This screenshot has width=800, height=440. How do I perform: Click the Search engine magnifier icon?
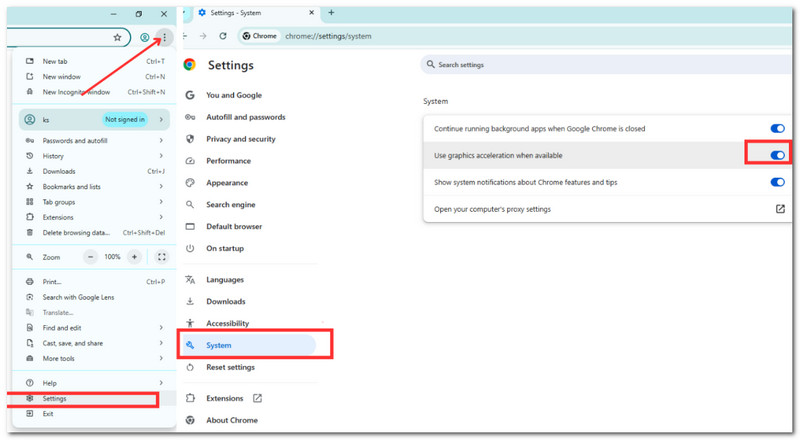click(190, 205)
